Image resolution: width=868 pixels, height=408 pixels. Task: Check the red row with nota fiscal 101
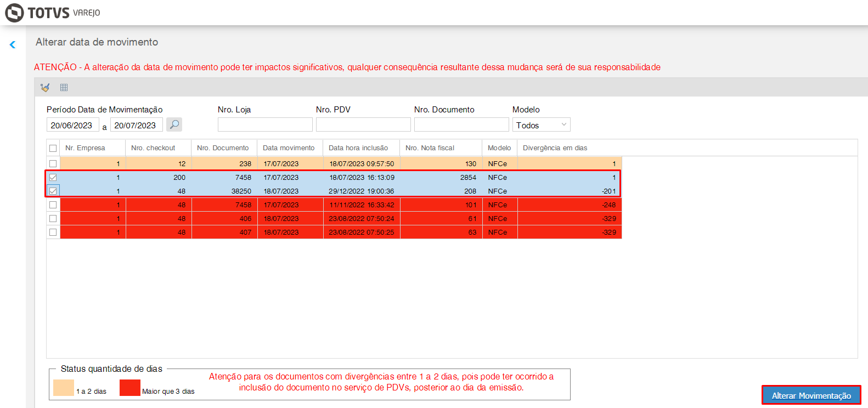[53, 205]
